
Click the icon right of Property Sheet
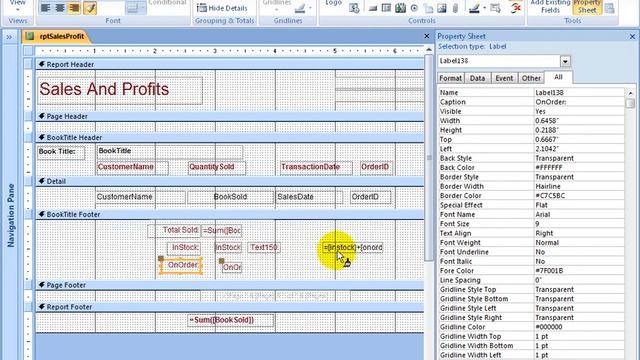609,8
